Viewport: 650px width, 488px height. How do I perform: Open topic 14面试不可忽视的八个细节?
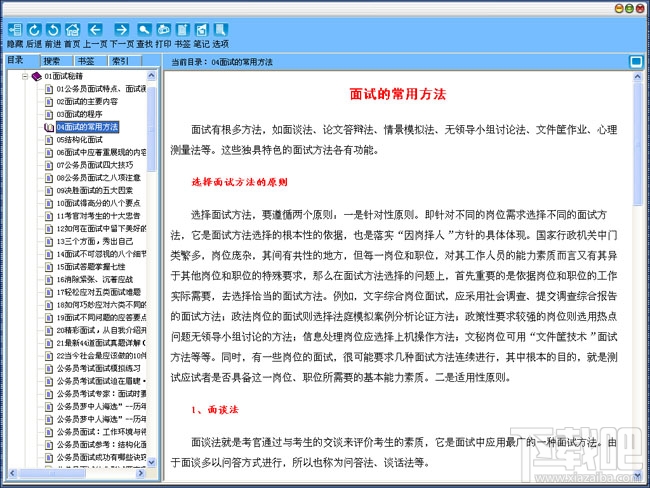(101, 254)
